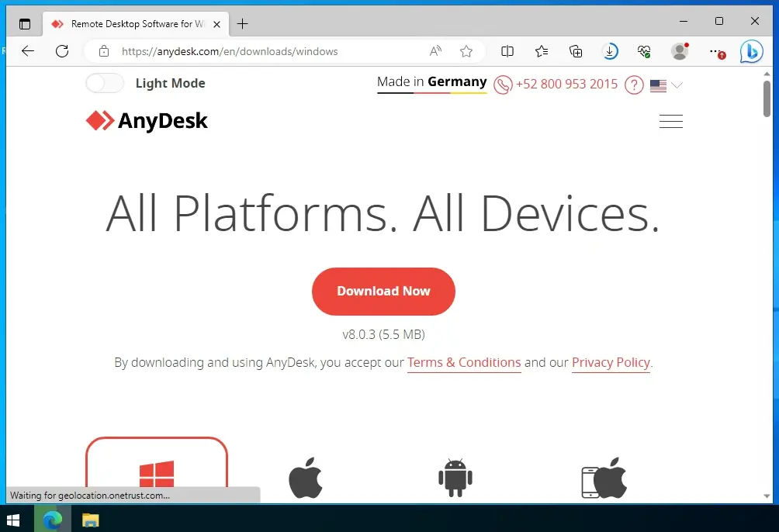Open the Favorites list
779x532 pixels.
(542, 51)
